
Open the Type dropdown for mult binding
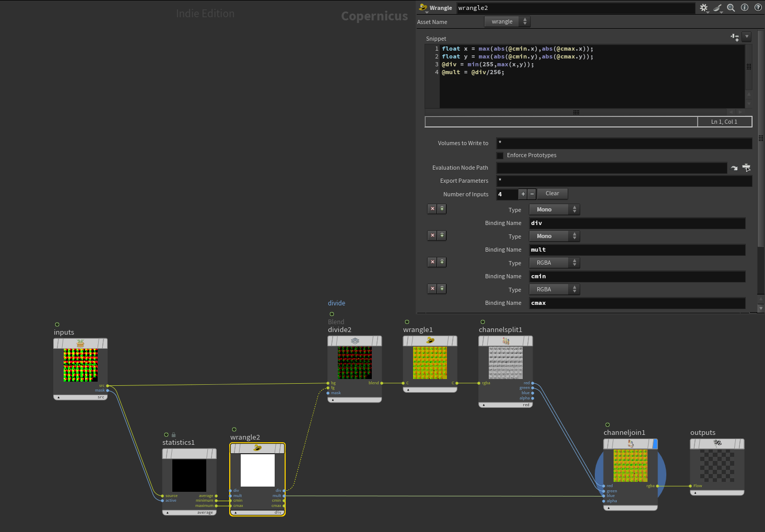click(x=555, y=236)
